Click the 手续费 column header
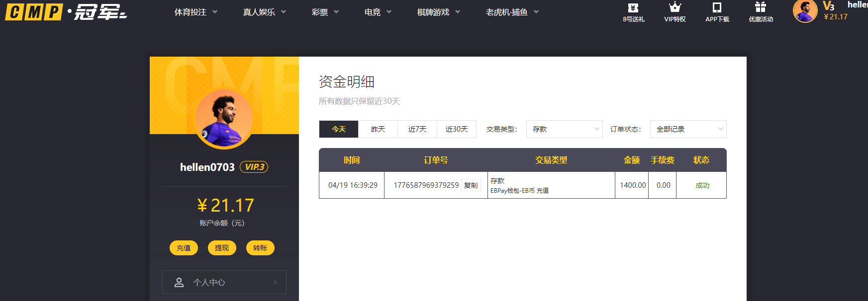The image size is (868, 301). click(x=663, y=160)
